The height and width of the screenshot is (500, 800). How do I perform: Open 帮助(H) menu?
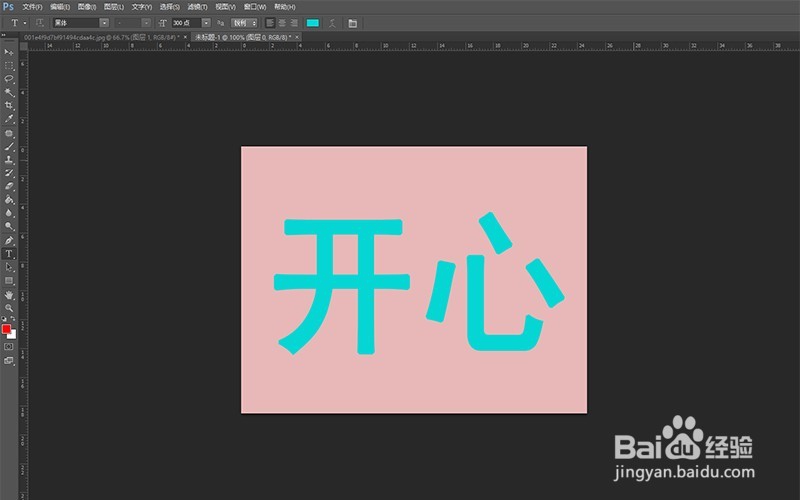coord(285,7)
